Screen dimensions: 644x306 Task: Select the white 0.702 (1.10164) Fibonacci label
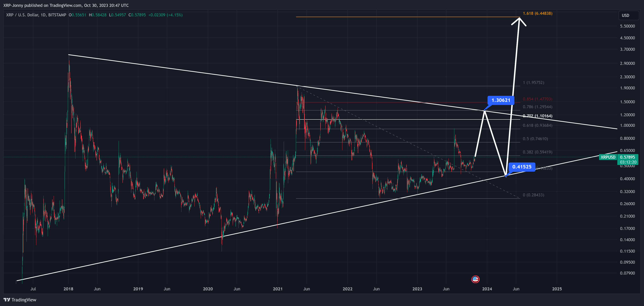click(537, 116)
